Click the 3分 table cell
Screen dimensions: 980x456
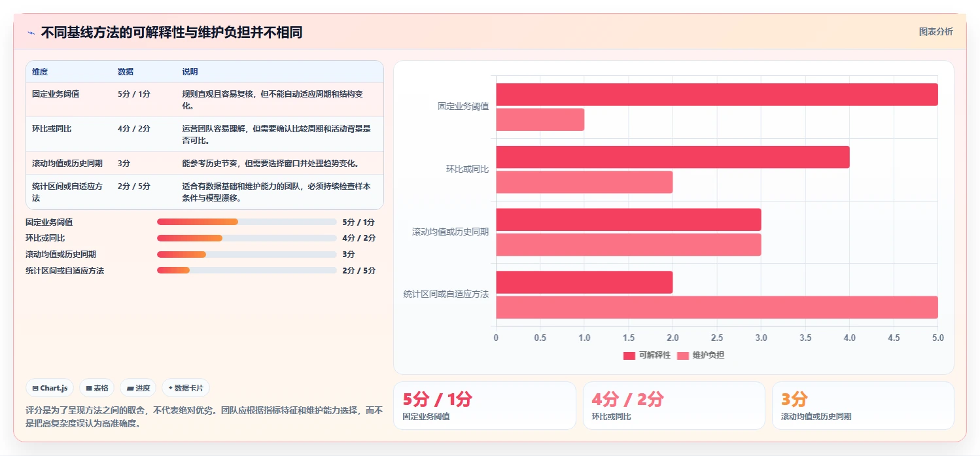(124, 164)
